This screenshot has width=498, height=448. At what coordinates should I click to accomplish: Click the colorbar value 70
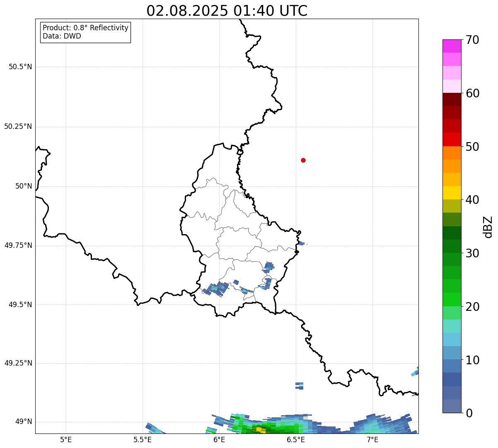[472, 40]
